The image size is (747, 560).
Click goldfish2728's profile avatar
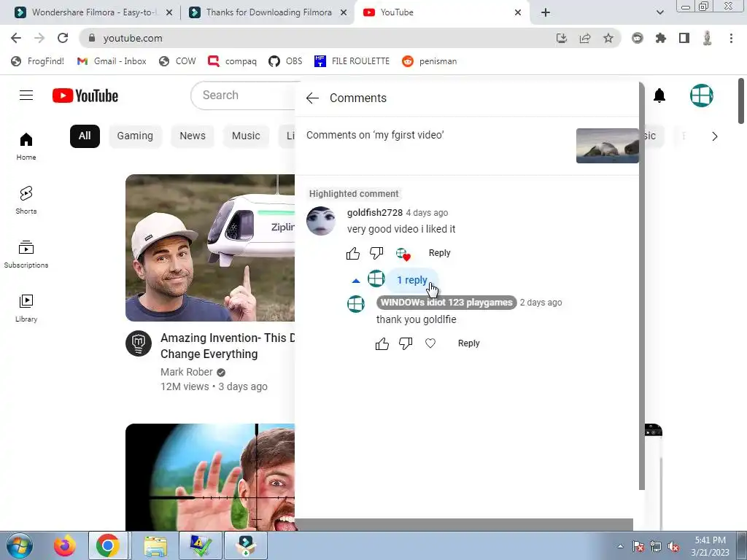[x=321, y=221]
